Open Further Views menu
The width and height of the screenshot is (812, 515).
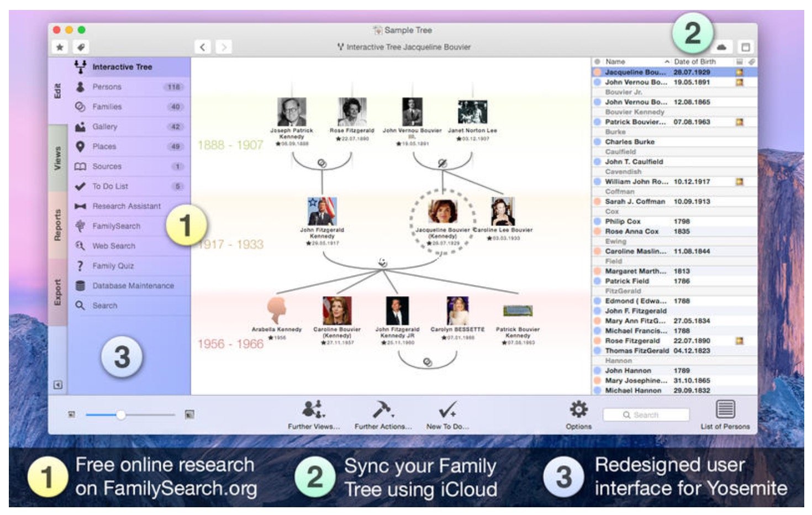pyautogui.click(x=313, y=414)
